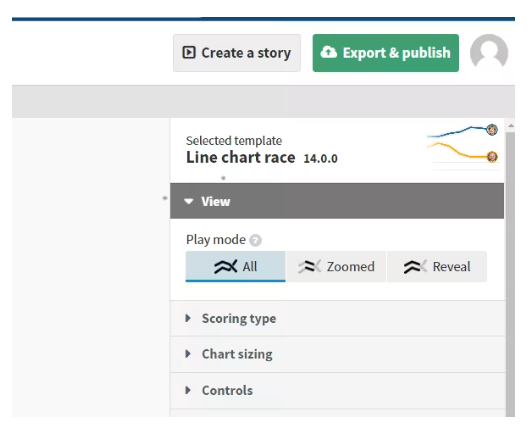Collapse the View section arrow
This screenshot has height=428, width=530.
(189, 201)
